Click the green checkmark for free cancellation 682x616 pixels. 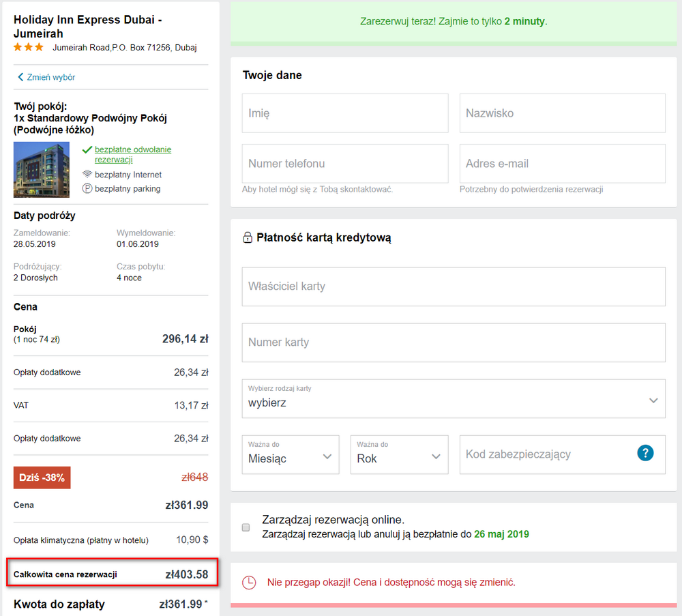click(87, 149)
